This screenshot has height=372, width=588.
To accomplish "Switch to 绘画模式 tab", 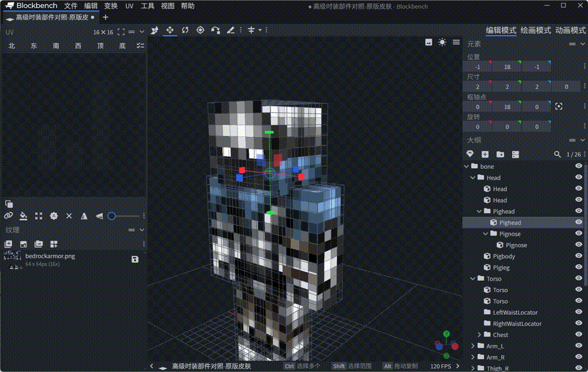I will click(x=536, y=31).
